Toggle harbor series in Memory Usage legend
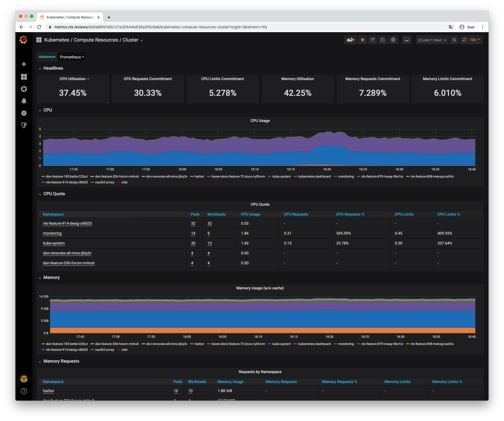This screenshot has width=504, height=421. 199,344
